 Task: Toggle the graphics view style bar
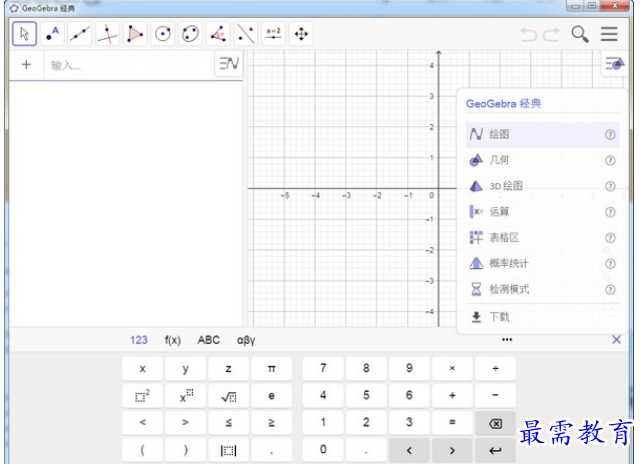(x=615, y=63)
